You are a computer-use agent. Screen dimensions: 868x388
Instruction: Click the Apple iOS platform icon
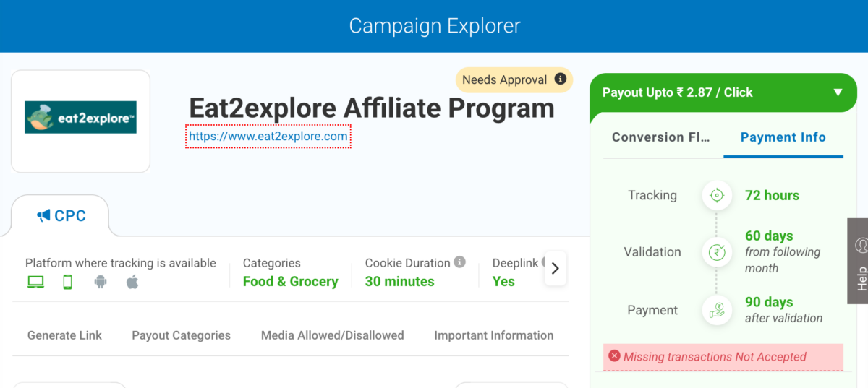click(x=132, y=282)
